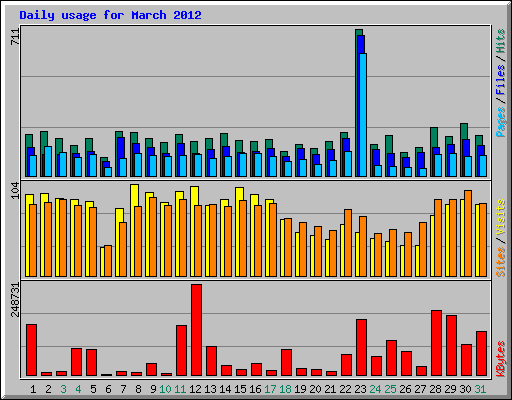Click the day 23 label on the axis
This screenshot has height=400, width=512.
tap(360, 389)
